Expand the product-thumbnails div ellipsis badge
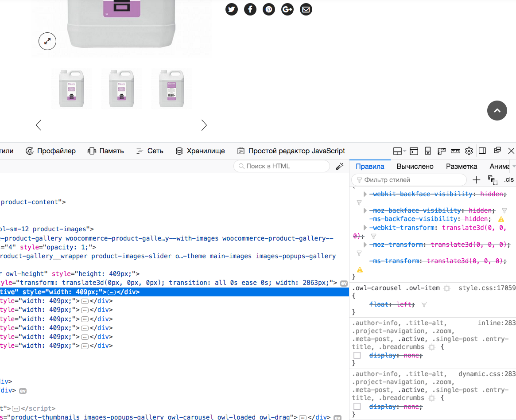 pyautogui.click(x=303, y=417)
